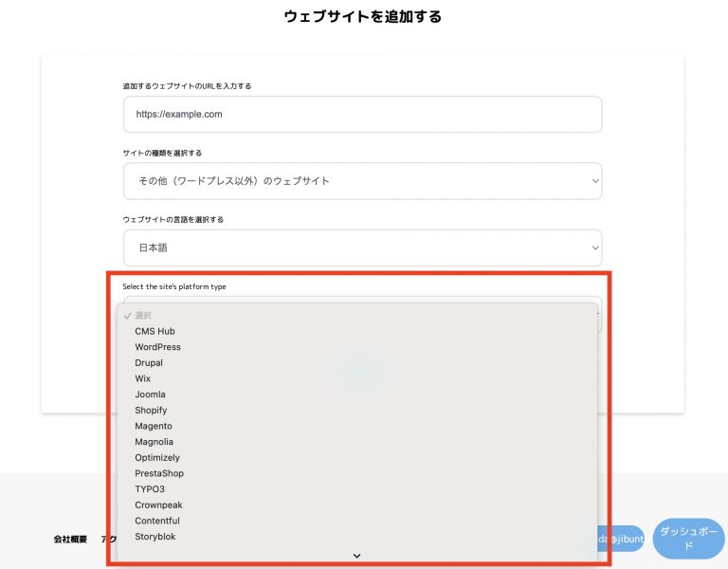Screen dimensions: 728x569
Task: Click the account email button near ダッシュボード
Action: 620,539
